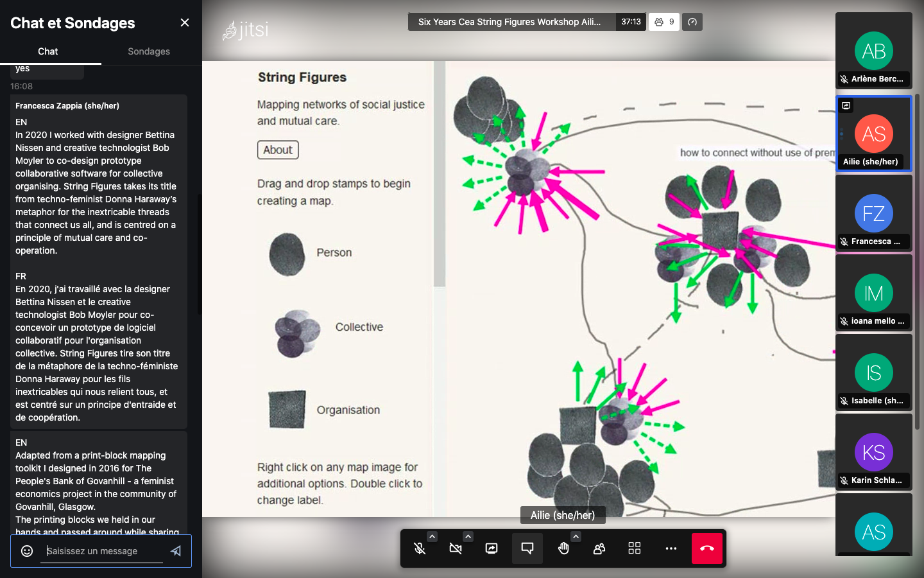Select the Chat tab

(48, 51)
